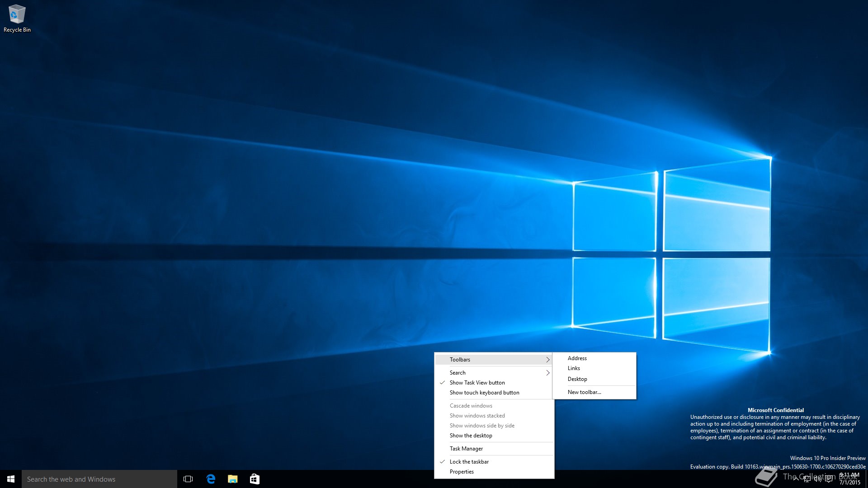
Task: Choose Show windows stacked
Action: click(494, 416)
